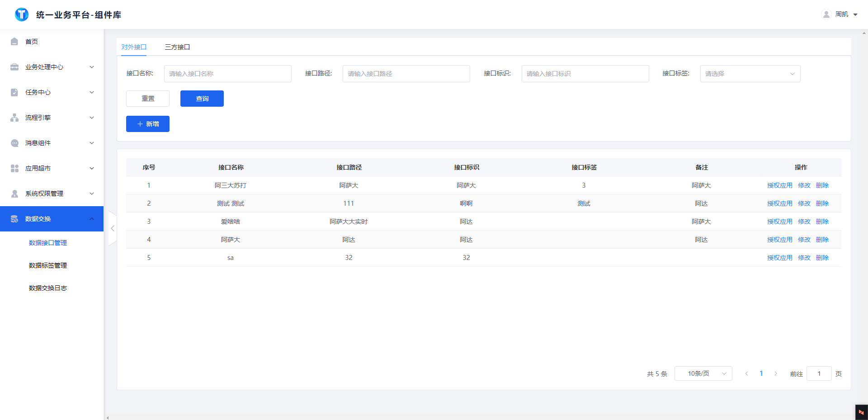The image size is (868, 420).
Task: Click the 阿萨大大实时 path cell
Action: click(349, 222)
